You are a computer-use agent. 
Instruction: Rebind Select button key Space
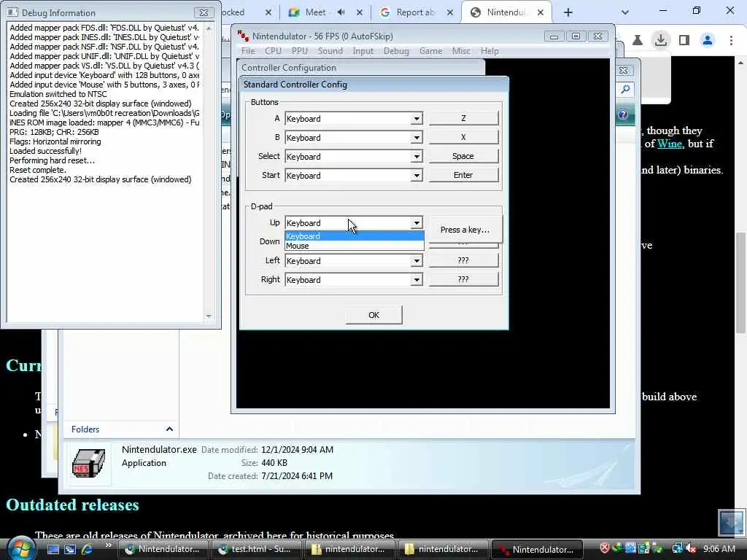point(463,156)
